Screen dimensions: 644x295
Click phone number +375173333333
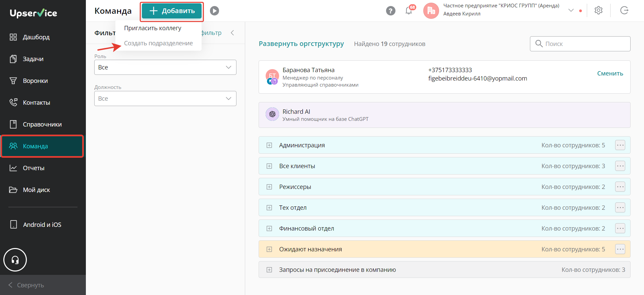(x=450, y=70)
